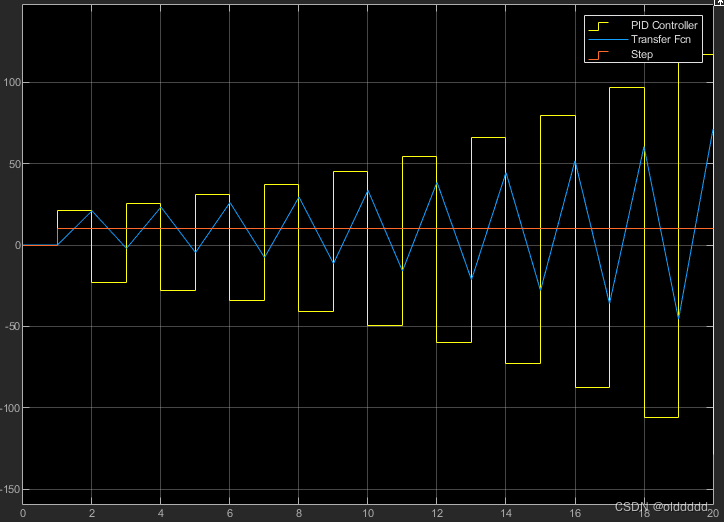Click the x-axis label 16
The image size is (724, 522).
575,513
